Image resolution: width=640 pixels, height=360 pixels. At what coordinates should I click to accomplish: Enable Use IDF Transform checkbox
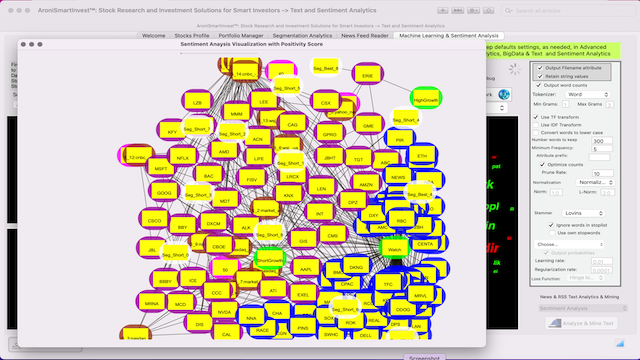[x=536, y=125]
